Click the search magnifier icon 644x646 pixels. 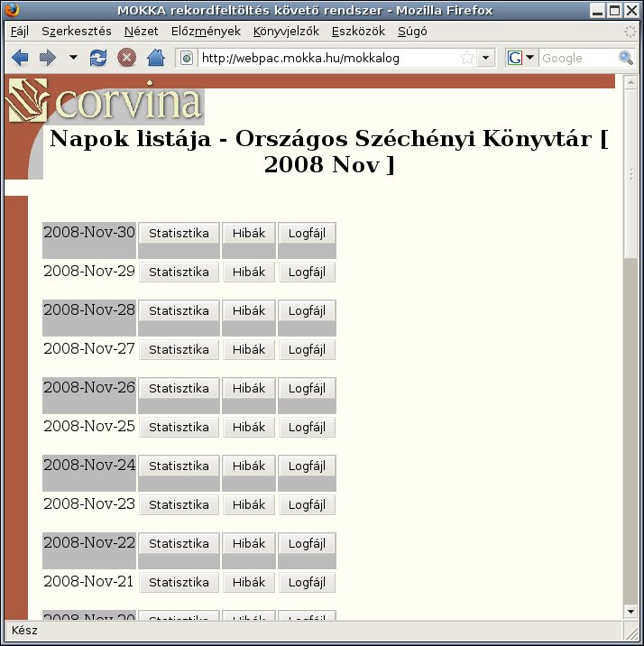(x=626, y=58)
